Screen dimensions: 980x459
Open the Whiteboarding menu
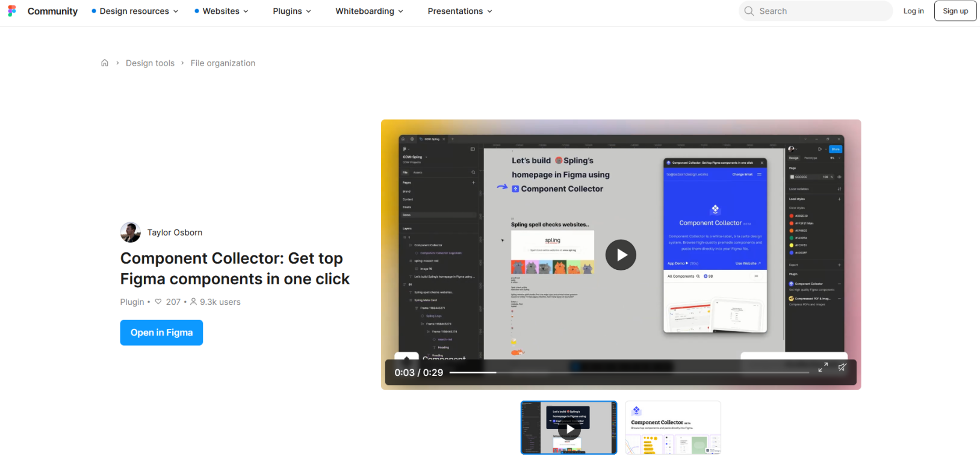(369, 11)
